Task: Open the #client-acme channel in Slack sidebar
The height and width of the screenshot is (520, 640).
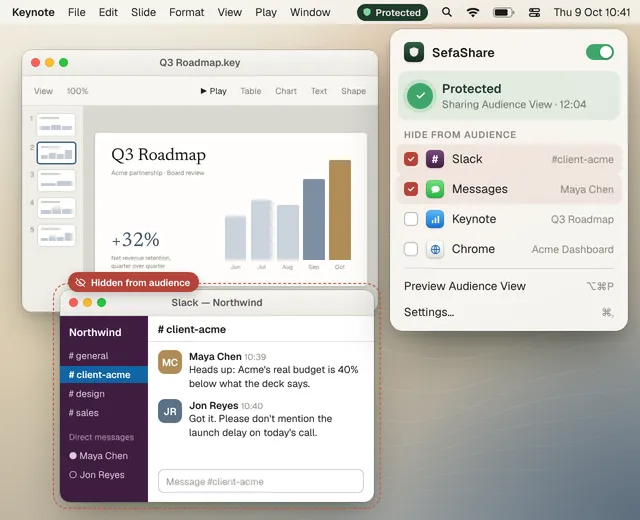Action: coord(104,375)
